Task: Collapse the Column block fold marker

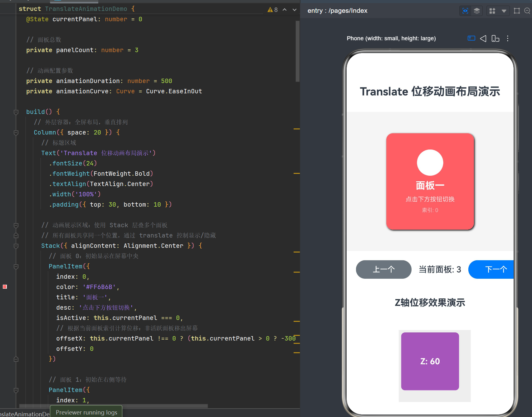Action: [x=16, y=133]
